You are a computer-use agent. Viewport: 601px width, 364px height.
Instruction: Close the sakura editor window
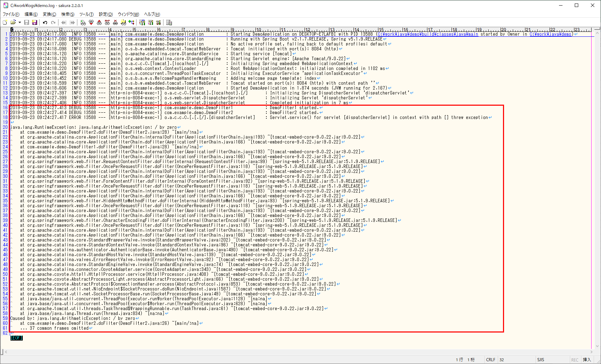(593, 5)
